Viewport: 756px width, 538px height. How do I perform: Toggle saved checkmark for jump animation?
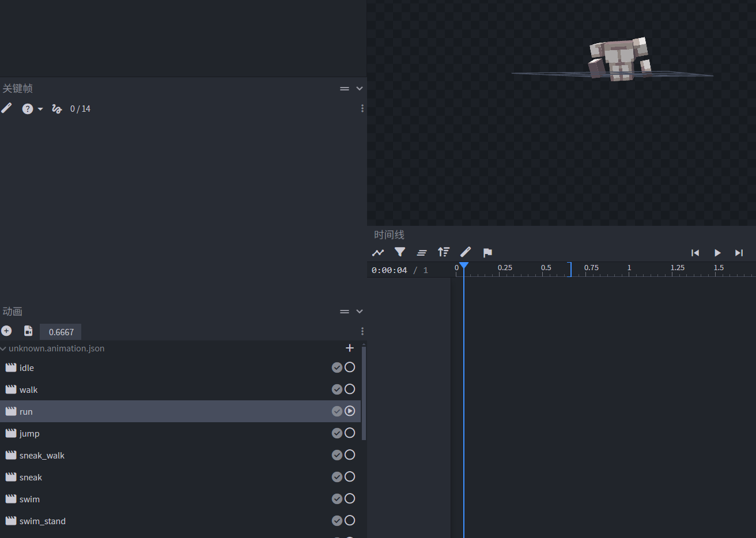pos(337,433)
